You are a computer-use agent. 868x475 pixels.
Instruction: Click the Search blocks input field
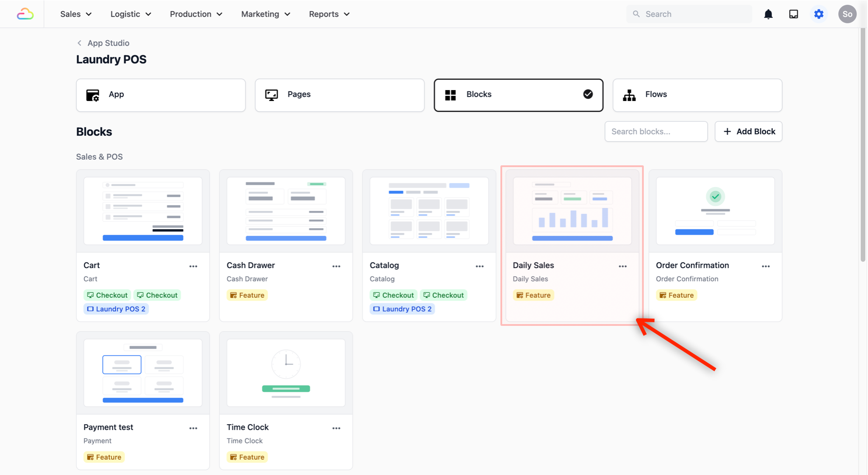point(656,131)
